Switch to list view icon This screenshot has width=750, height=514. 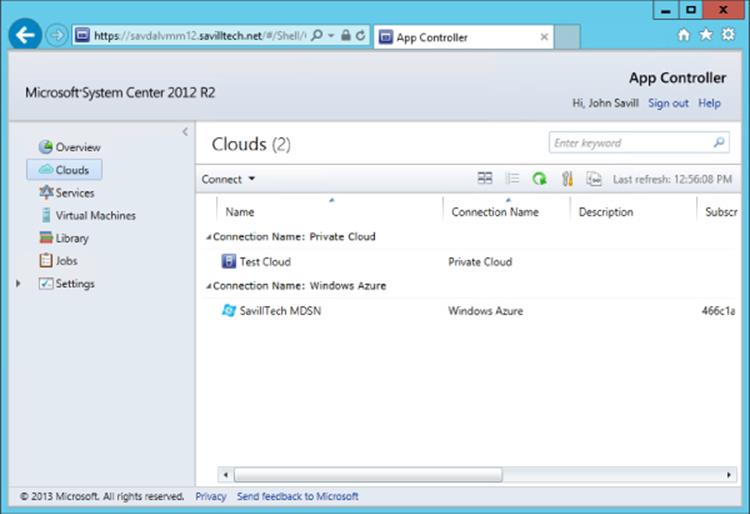(512, 179)
